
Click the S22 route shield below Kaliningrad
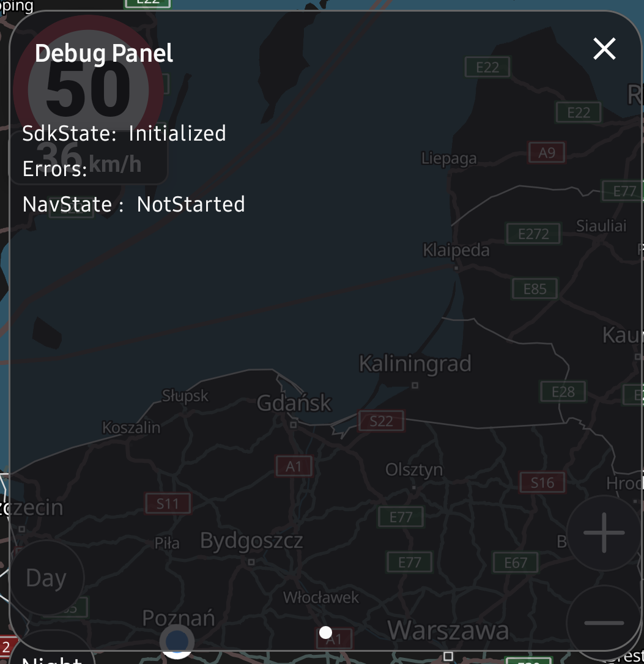click(x=380, y=421)
